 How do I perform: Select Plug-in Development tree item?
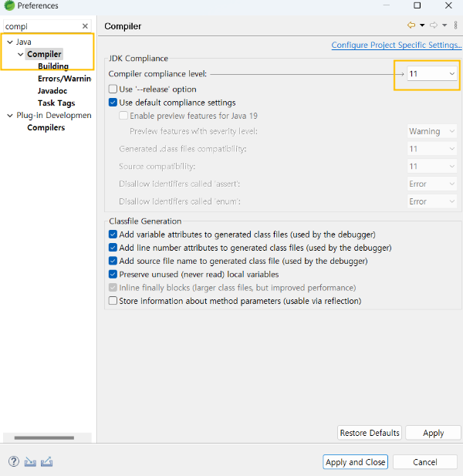pos(54,116)
